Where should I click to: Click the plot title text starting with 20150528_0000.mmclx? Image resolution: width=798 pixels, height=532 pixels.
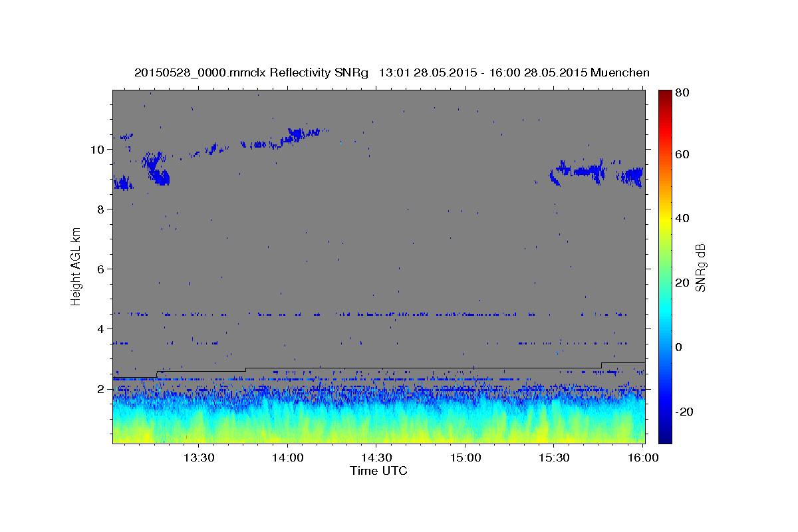click(x=392, y=72)
